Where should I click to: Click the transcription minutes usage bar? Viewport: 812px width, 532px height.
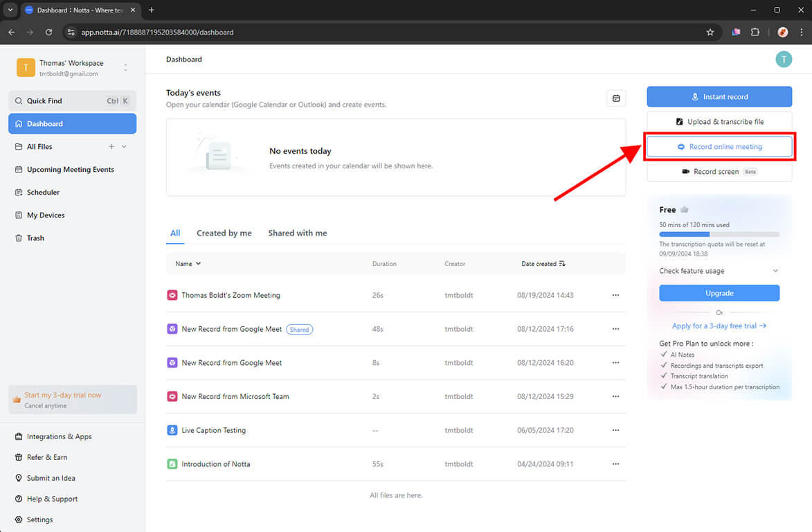click(719, 234)
